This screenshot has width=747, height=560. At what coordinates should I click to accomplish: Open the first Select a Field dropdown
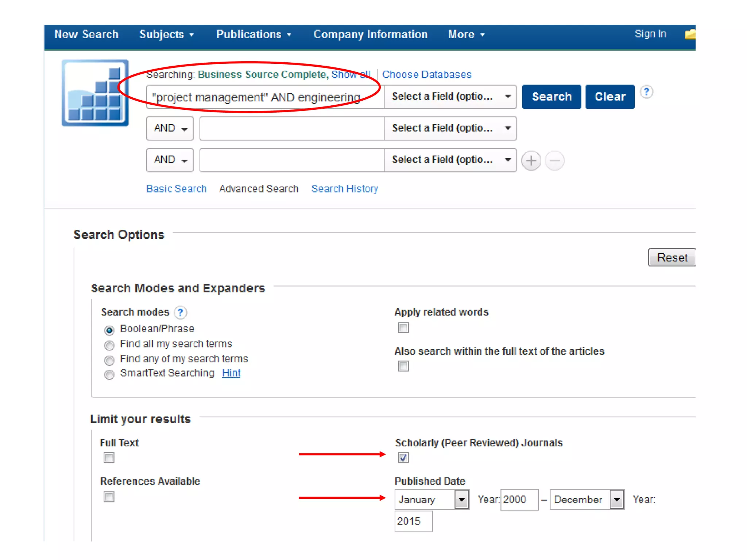[450, 97]
